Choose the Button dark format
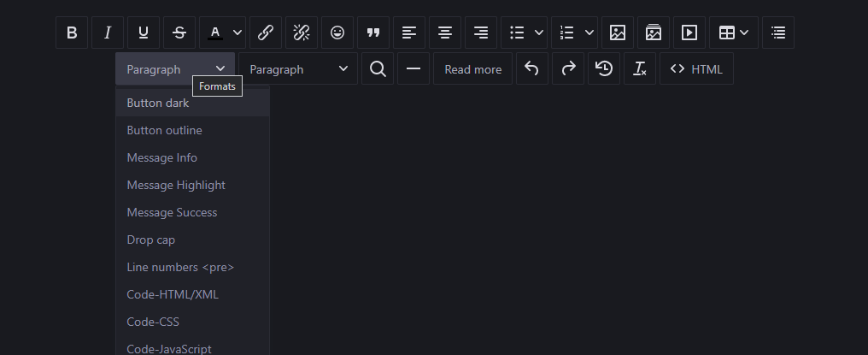868x355 pixels. 192,104
